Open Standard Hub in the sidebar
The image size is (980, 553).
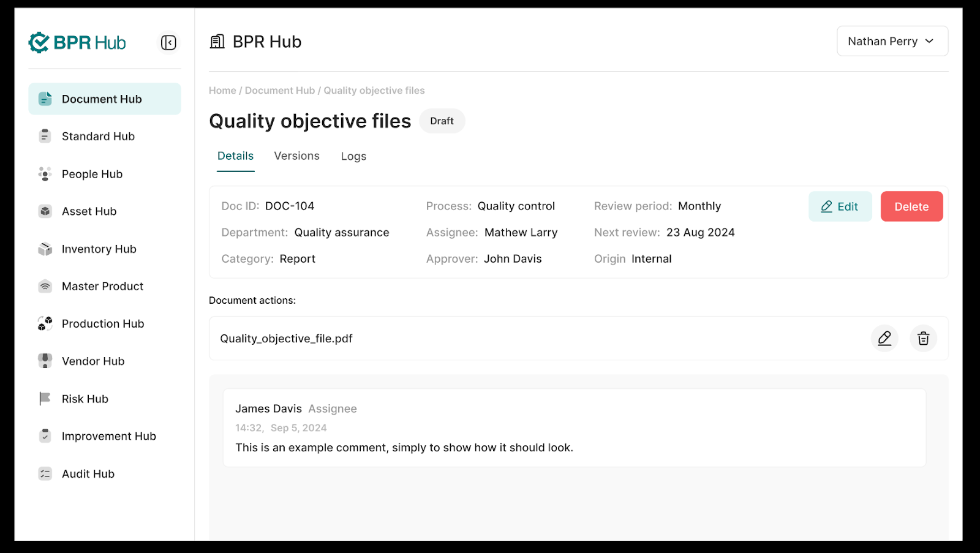pyautogui.click(x=105, y=136)
